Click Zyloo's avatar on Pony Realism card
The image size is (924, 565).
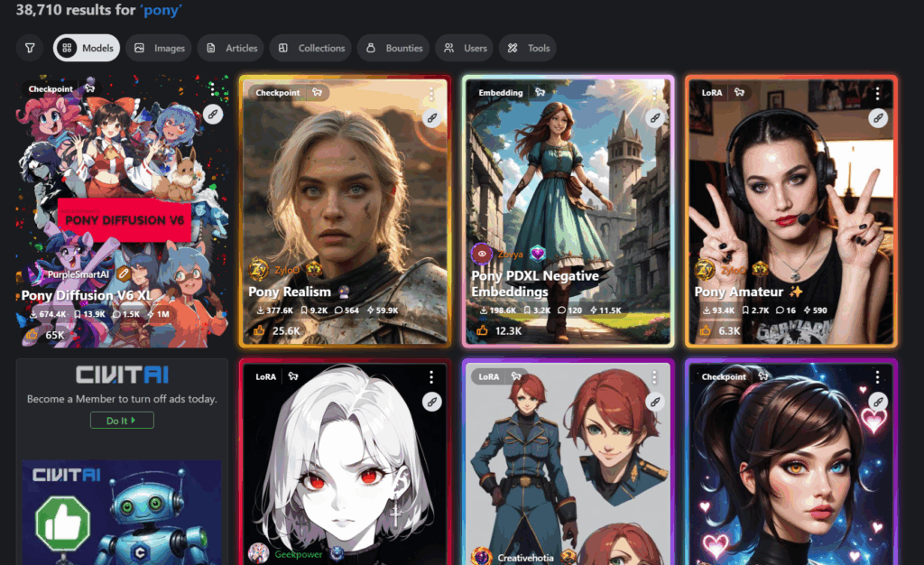pos(259,269)
